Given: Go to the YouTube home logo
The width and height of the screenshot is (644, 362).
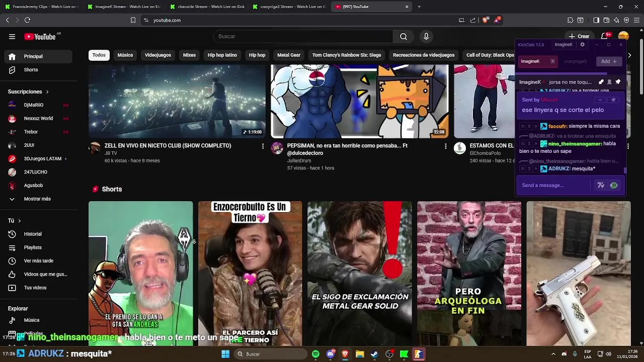Looking at the screenshot, I should point(40,36).
